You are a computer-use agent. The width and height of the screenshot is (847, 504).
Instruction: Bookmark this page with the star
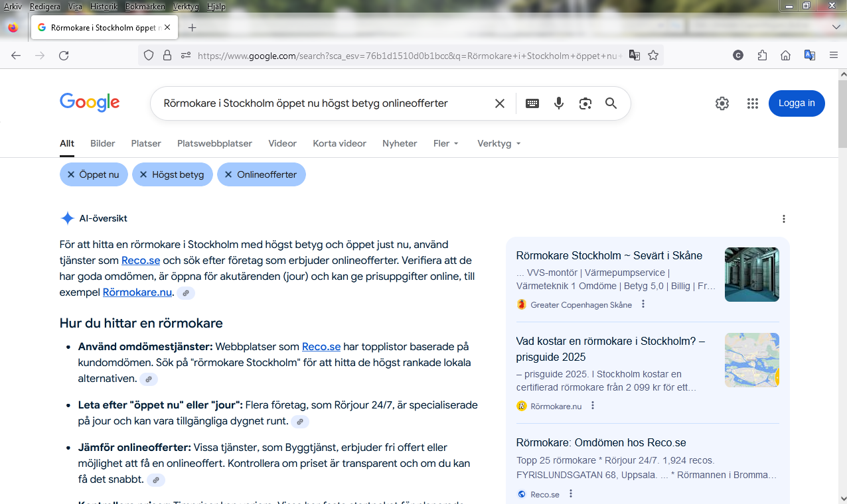point(653,56)
